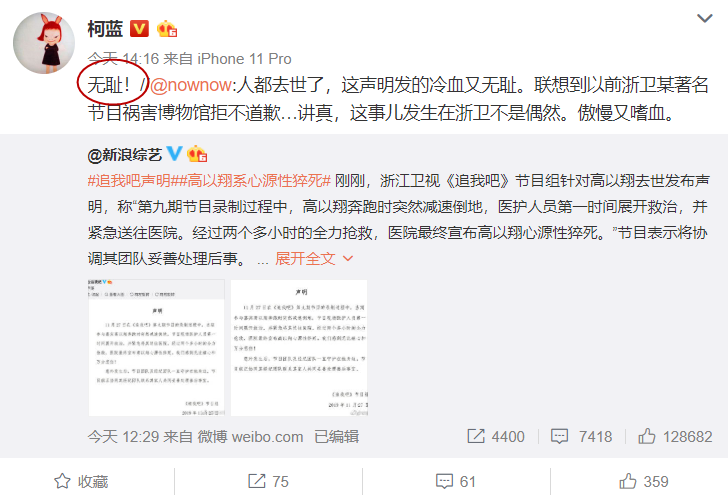Open the first statement image thumbnail
The height and width of the screenshot is (500, 728).
pyautogui.click(x=156, y=348)
